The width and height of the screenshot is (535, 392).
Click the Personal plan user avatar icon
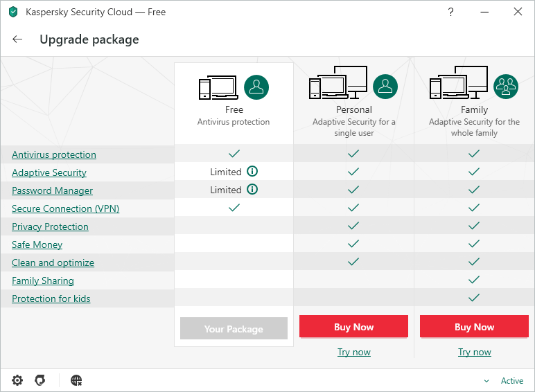point(385,87)
